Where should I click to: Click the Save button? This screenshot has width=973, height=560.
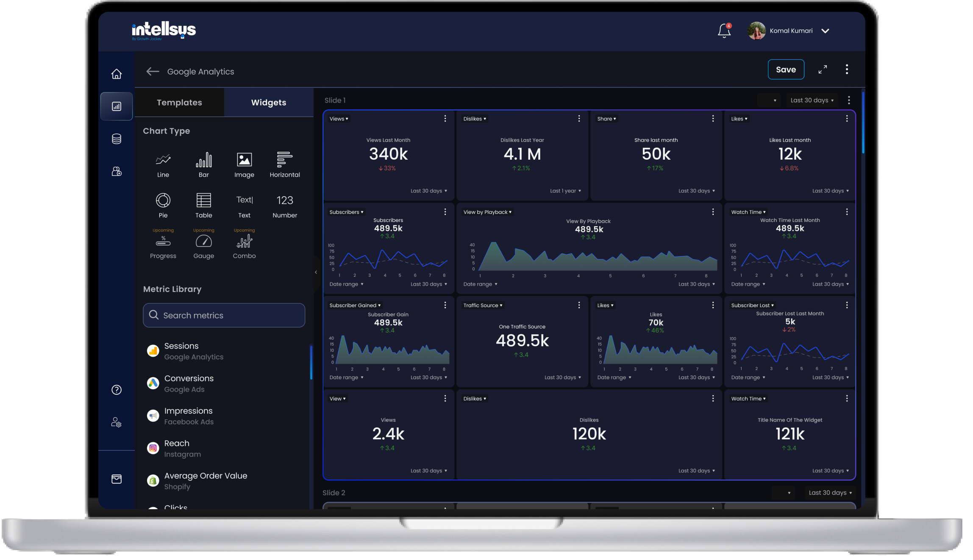pos(786,69)
